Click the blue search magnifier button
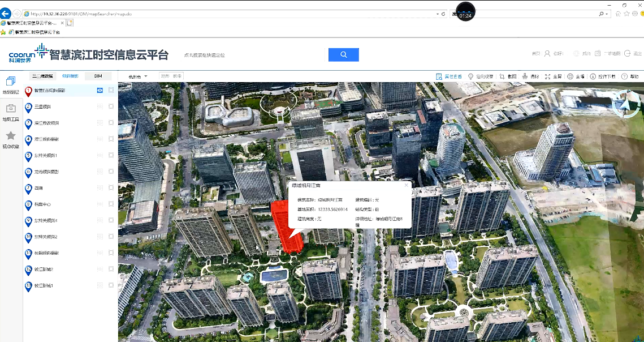Screen dimensions: 644x342 click(x=343, y=54)
